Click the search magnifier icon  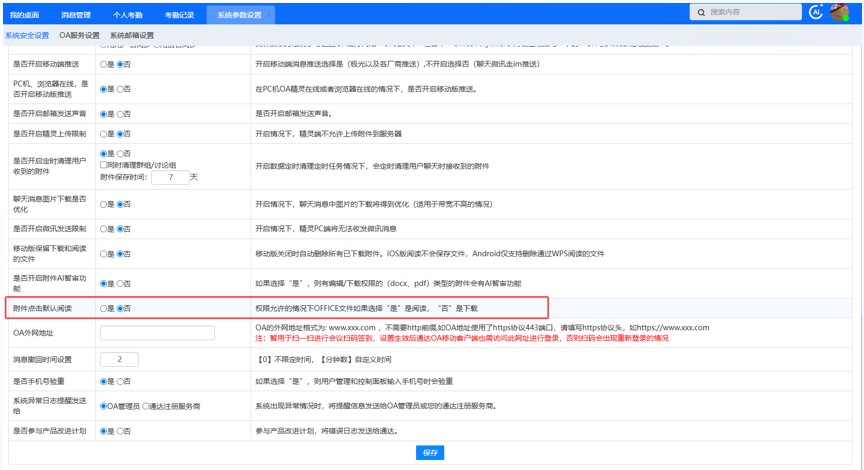pyautogui.click(x=700, y=12)
